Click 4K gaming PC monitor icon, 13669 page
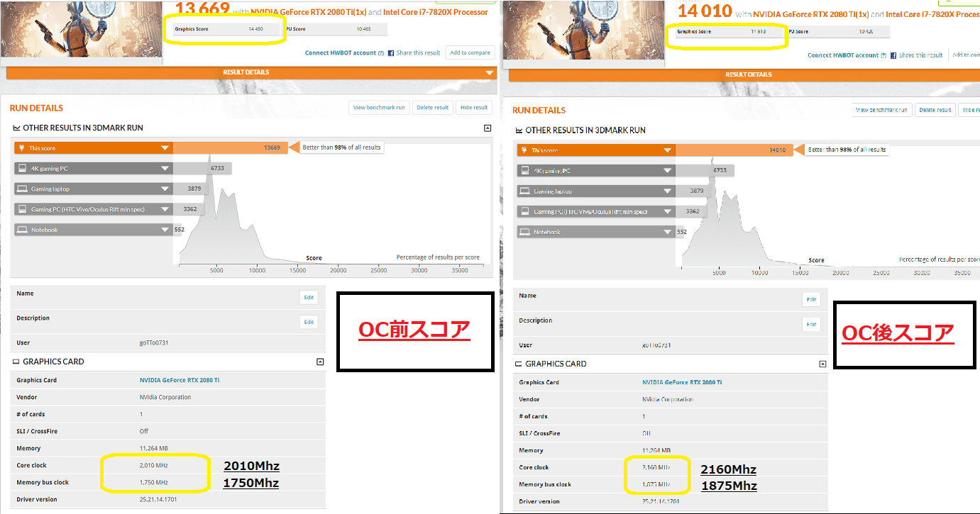Image resolution: width=980 pixels, height=514 pixels. 22,169
